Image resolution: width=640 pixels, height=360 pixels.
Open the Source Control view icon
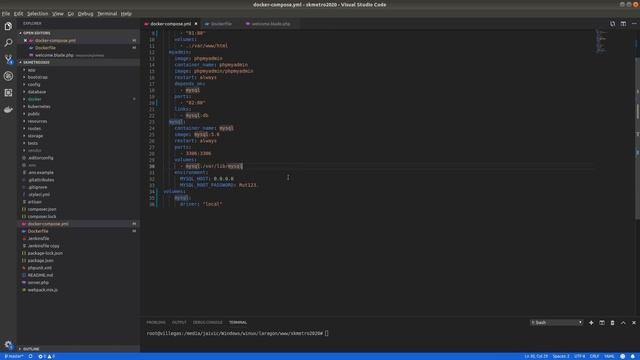click(8, 59)
